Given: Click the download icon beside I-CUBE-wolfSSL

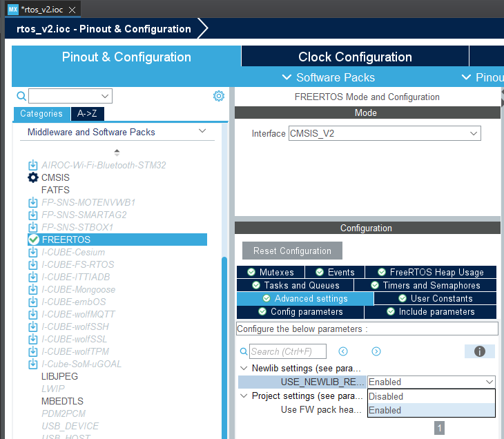Looking at the screenshot, I should point(32,339).
